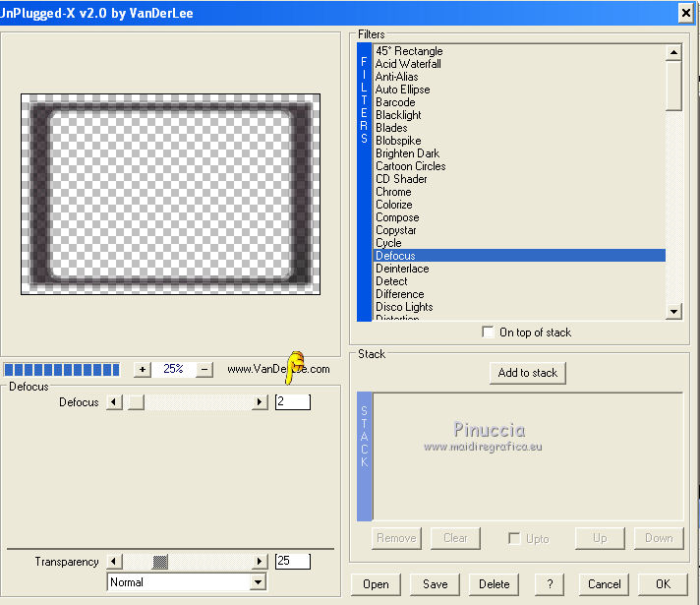Click the 25% zoom level value
Viewport: 700px width, 605px height.
tap(173, 369)
